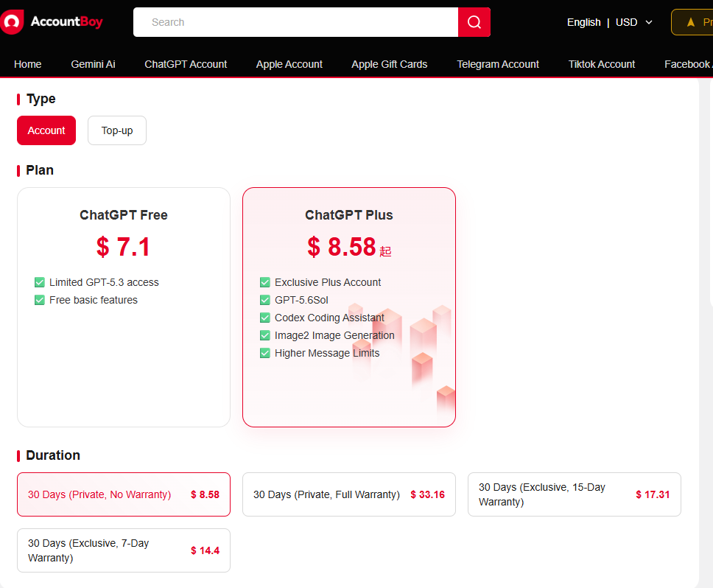
Task: Click the Higher Message Limits checkmark icon
Action: click(x=264, y=353)
